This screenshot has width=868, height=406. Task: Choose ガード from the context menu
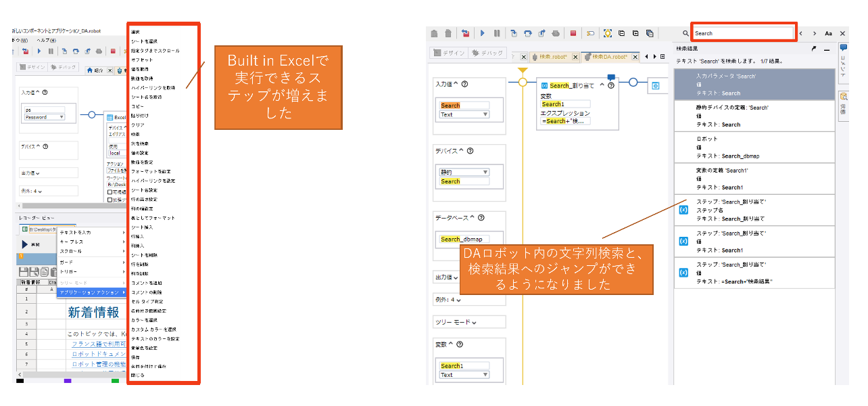[91, 262]
